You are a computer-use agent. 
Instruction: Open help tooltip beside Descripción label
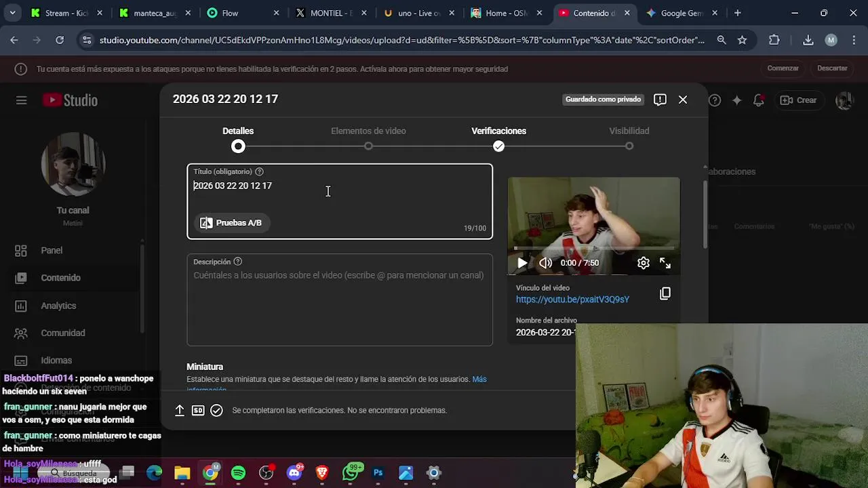coord(237,262)
